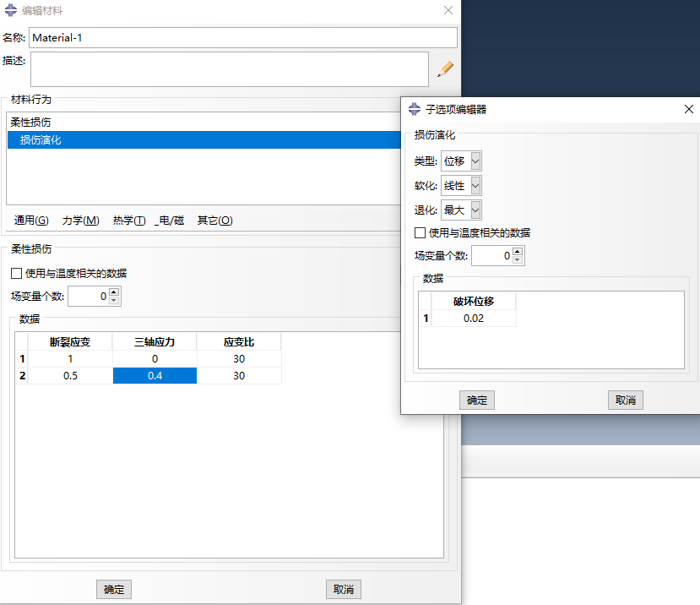The width and height of the screenshot is (700, 605).
Task: Click row 2 断裂应变 cell value 0.5
Action: (x=70, y=376)
